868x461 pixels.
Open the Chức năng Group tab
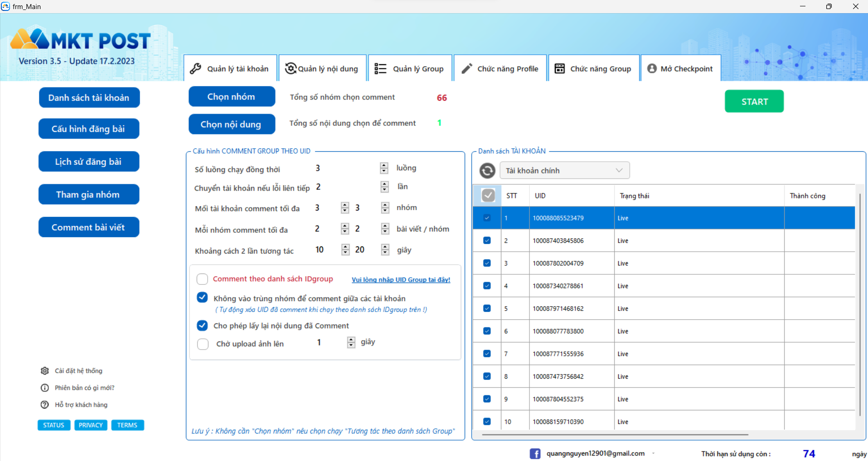coord(594,68)
